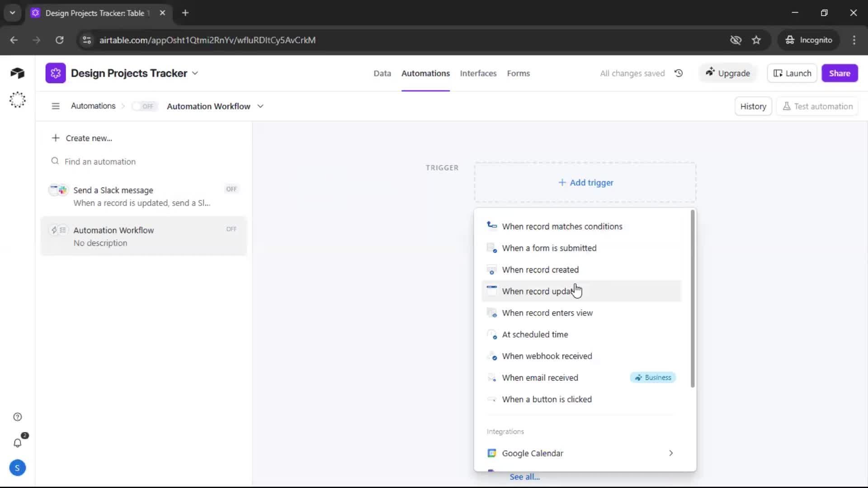Viewport: 868px width, 488px height.
Task: Select the Automations tab
Action: (x=425, y=73)
